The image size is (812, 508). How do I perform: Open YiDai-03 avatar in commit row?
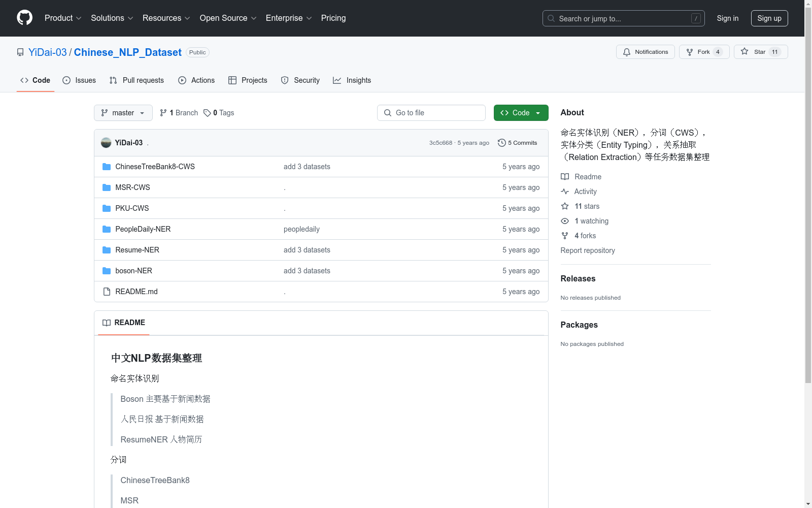[x=106, y=143]
